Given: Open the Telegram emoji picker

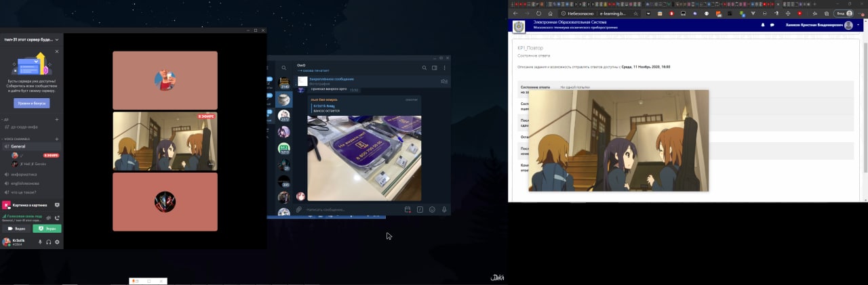Looking at the screenshot, I should coord(432,209).
